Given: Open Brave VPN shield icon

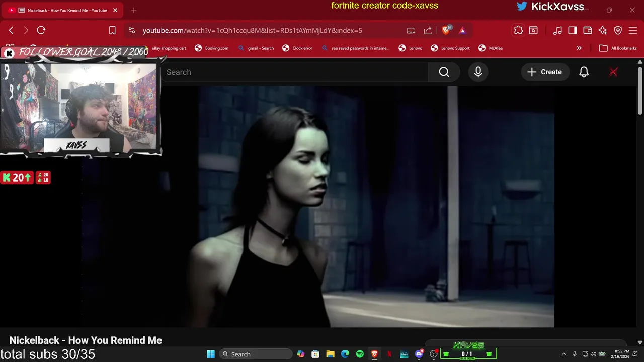Looking at the screenshot, I should point(618,30).
